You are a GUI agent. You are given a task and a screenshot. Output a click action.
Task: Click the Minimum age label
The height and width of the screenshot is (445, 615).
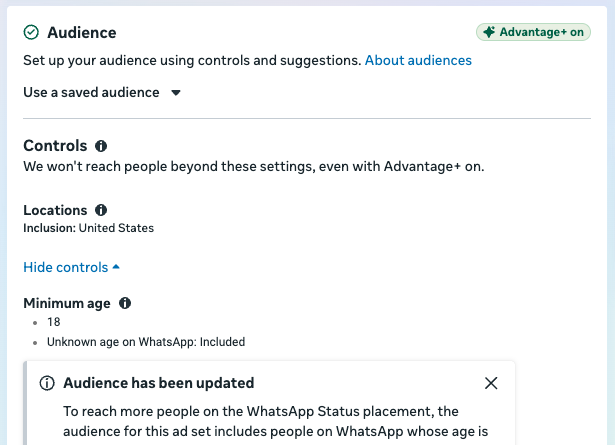click(x=67, y=303)
